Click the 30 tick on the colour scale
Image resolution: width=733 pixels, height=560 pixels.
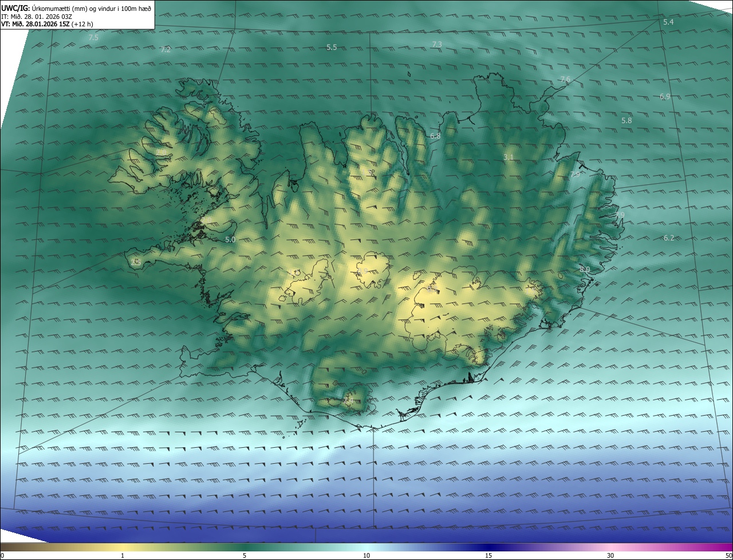coord(610,555)
